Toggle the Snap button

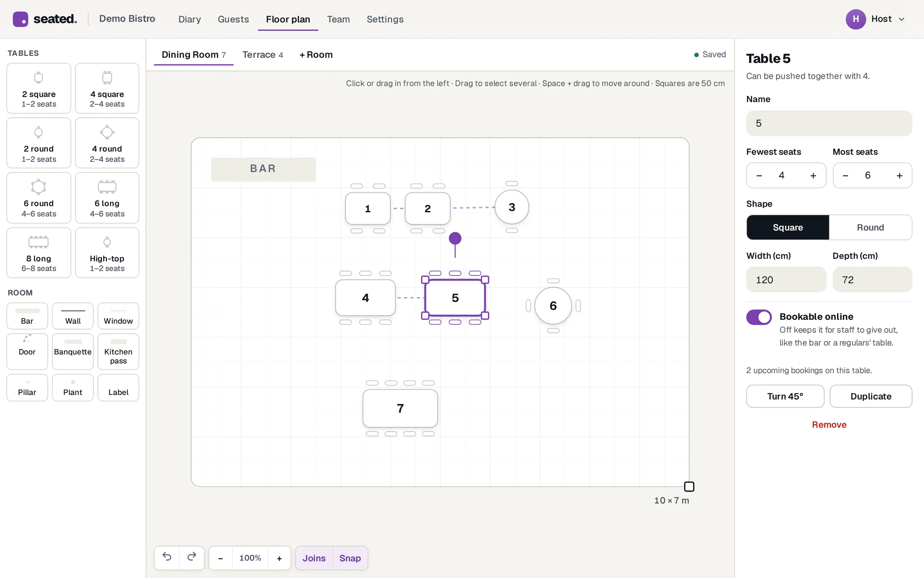tap(350, 558)
